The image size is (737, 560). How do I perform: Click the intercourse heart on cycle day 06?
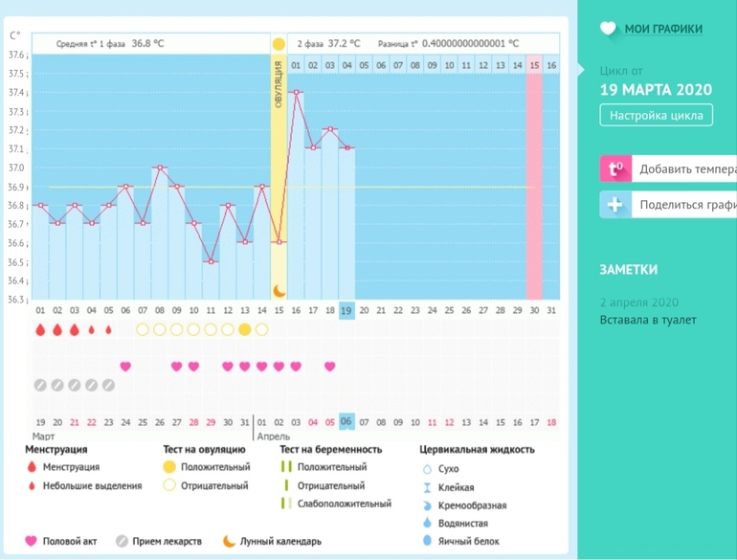click(x=125, y=367)
